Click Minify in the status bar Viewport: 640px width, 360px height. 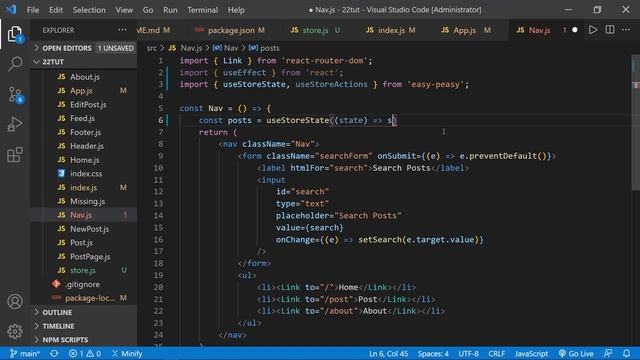tap(127, 353)
